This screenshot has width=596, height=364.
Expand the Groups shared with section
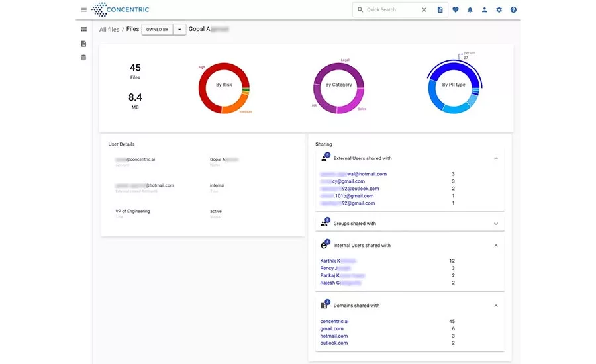coord(496,224)
